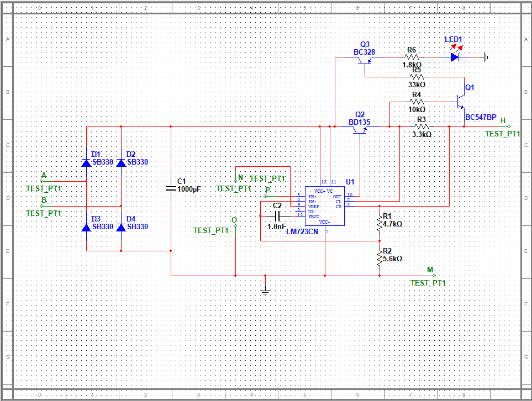This screenshot has height=401, width=532.
Task: Select the C1 1000µF capacitor
Action: click(x=171, y=188)
